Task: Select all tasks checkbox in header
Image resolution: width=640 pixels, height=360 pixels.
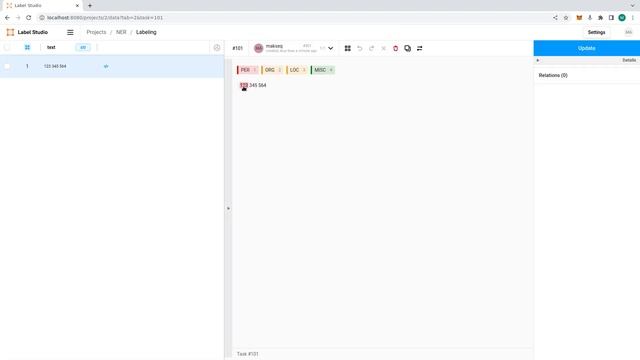Action: [x=7, y=47]
